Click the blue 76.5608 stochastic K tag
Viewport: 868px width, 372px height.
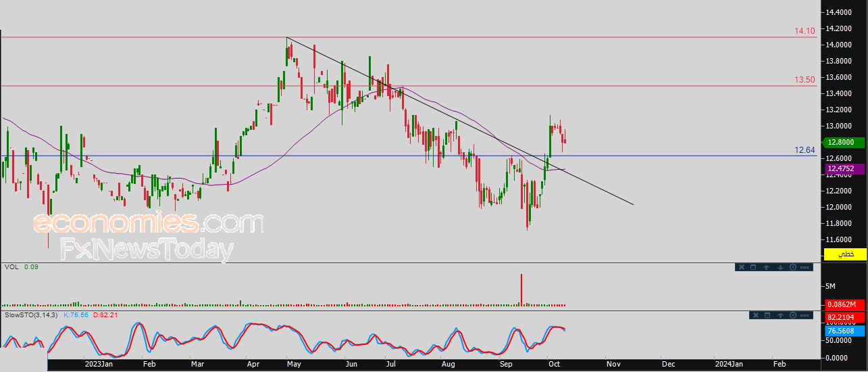(845, 330)
